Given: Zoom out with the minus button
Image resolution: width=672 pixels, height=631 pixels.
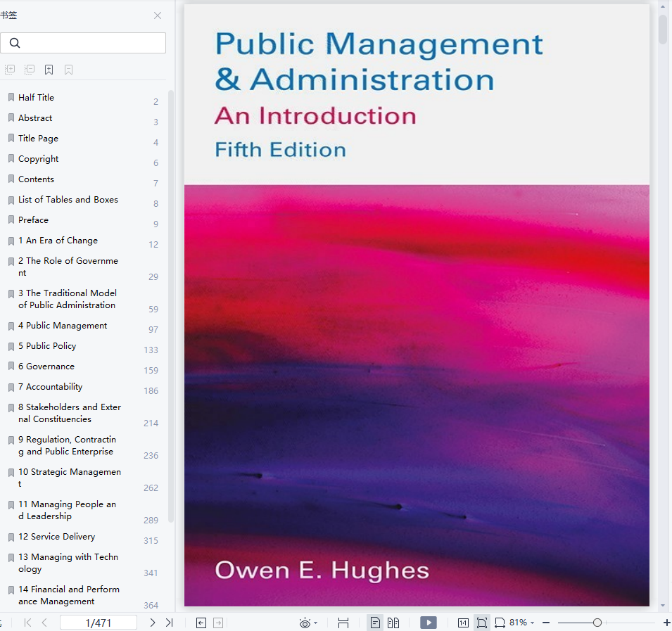Looking at the screenshot, I should click(x=546, y=623).
